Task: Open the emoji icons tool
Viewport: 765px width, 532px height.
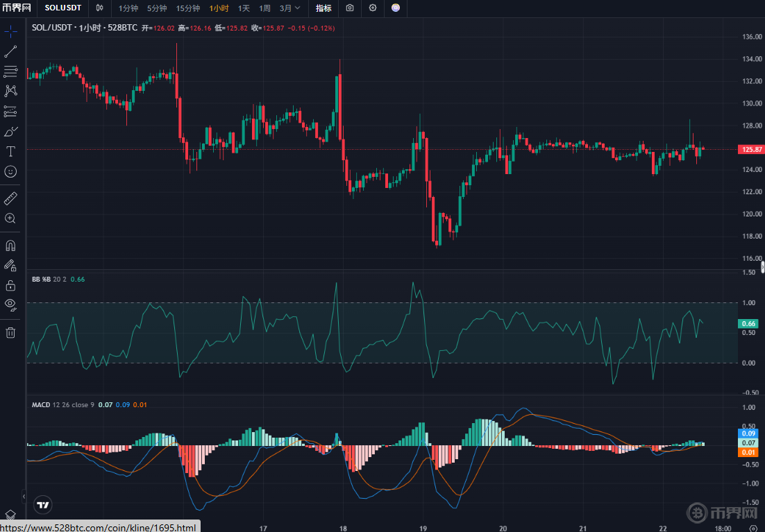Action: point(10,171)
